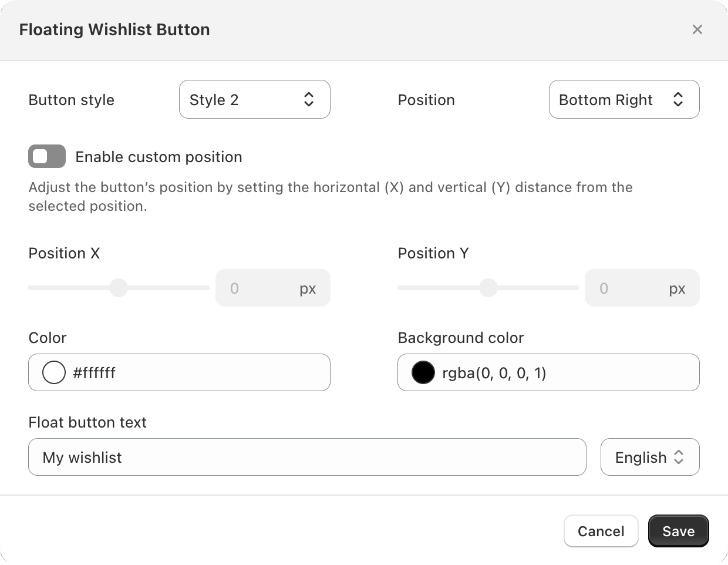The width and height of the screenshot is (728, 565).
Task: Click the Position Y pixel input field
Action: [642, 288]
